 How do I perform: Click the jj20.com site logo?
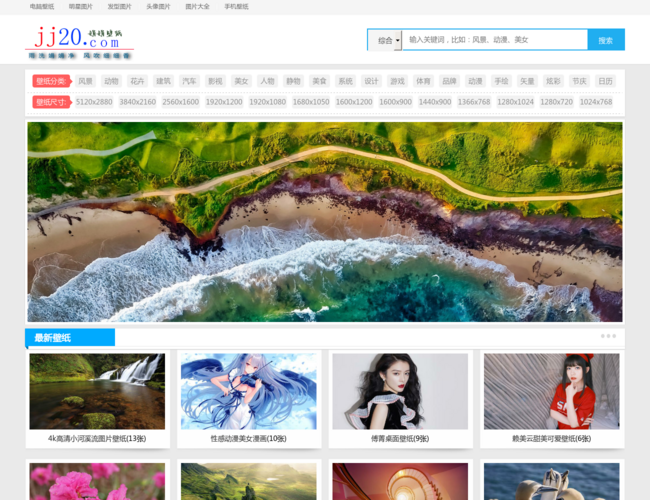pyautogui.click(x=79, y=42)
